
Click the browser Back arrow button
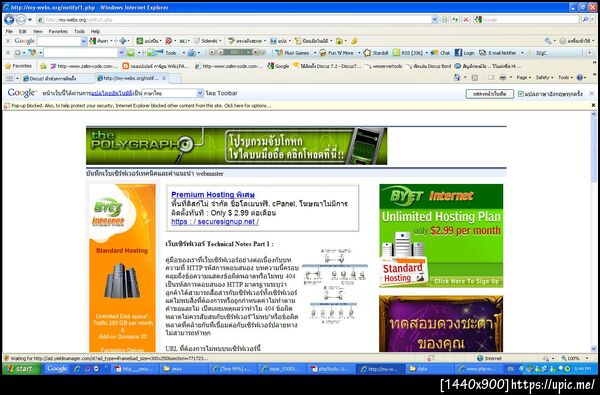click(x=9, y=19)
